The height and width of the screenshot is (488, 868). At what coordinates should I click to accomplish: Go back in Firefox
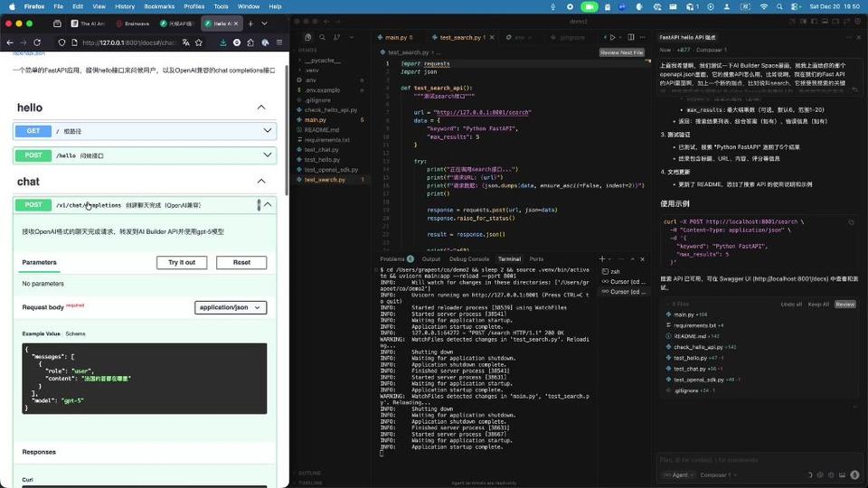[x=10, y=42]
